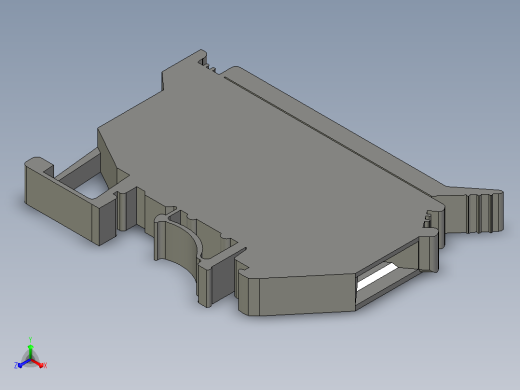Click the XYZ axis triad indicator
The height and width of the screenshot is (390, 520).
(30, 354)
